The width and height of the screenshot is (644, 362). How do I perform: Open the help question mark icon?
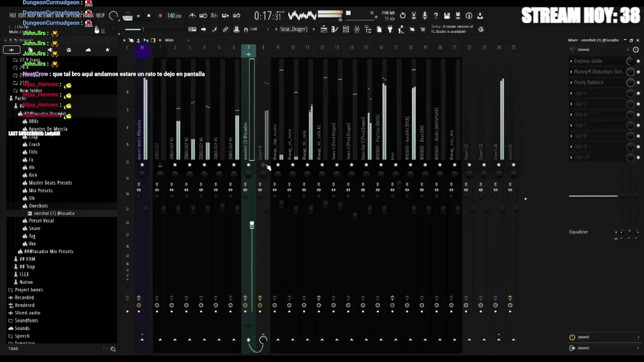click(x=436, y=16)
